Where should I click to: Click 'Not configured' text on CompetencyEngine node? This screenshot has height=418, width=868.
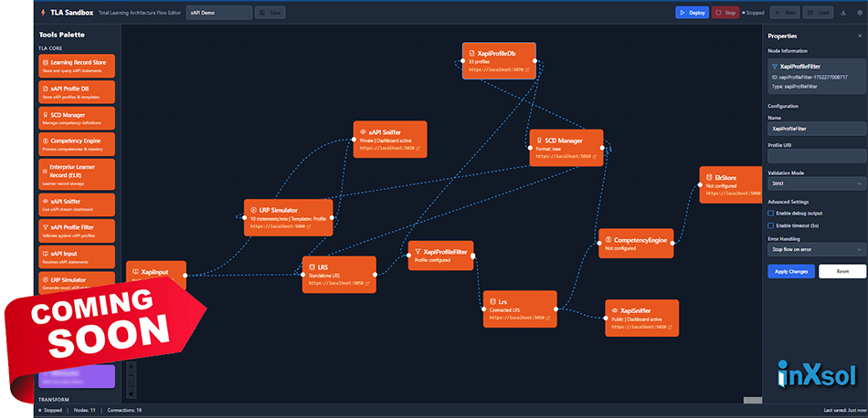(x=619, y=248)
